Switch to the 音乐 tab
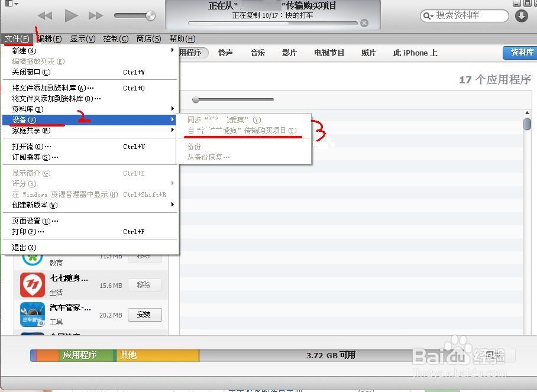 point(257,52)
